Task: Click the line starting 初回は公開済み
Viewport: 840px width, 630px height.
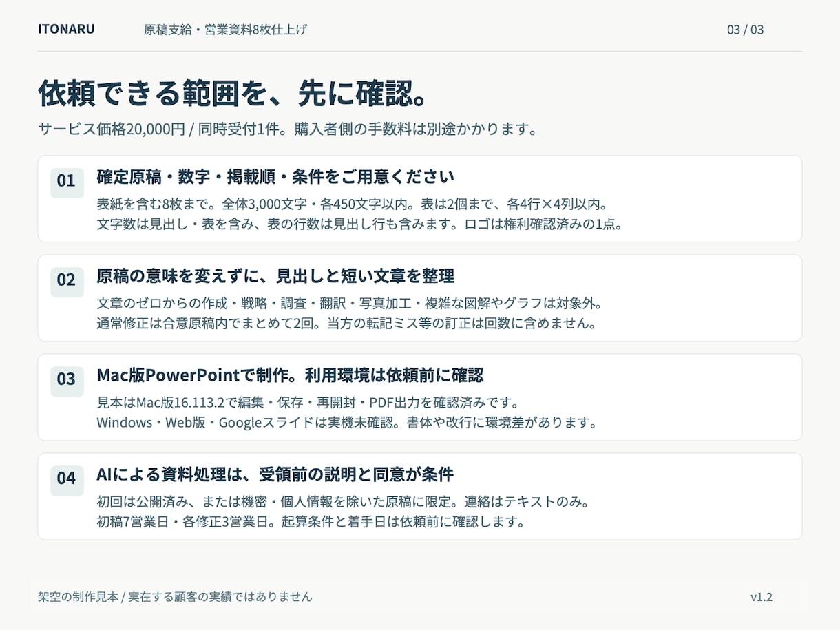Action: tap(342, 502)
